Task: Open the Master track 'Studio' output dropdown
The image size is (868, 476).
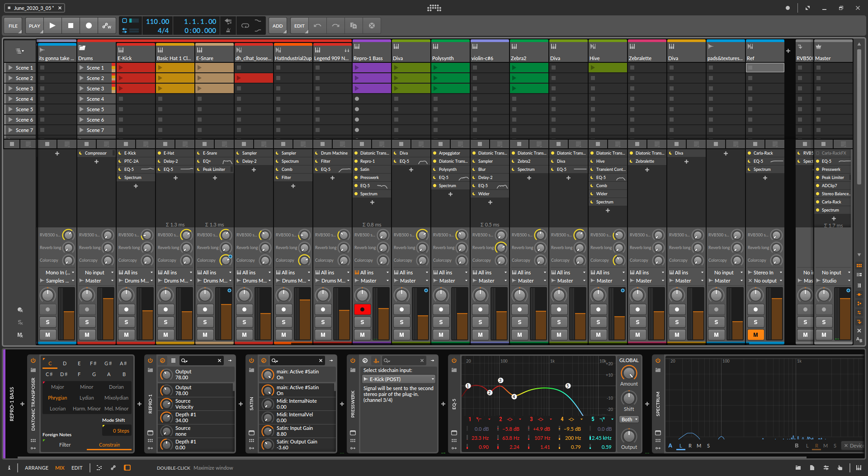Action: pos(833,281)
